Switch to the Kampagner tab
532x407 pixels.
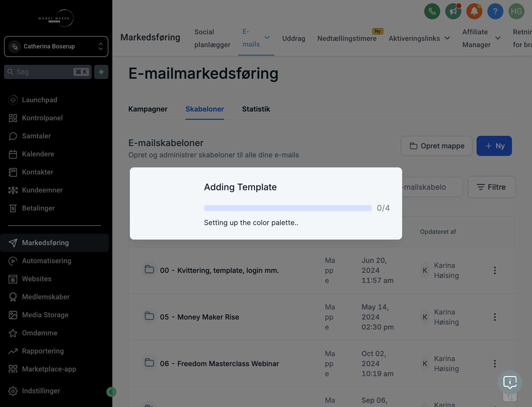click(148, 109)
